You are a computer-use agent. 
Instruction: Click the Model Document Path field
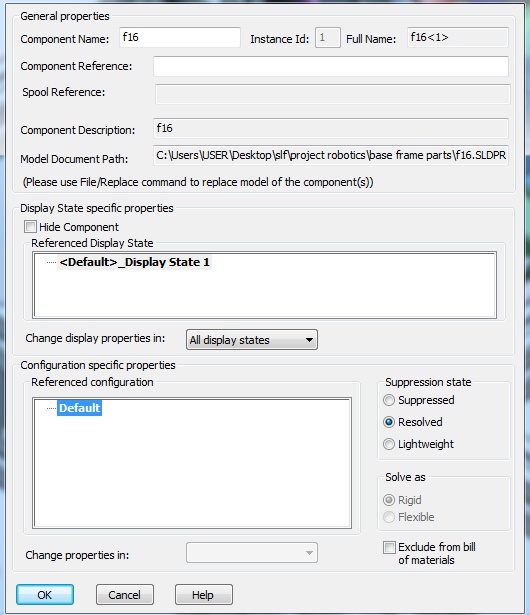(331, 155)
